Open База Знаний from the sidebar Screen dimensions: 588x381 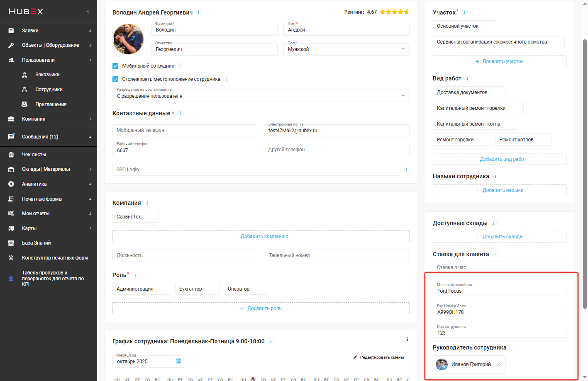click(36, 243)
